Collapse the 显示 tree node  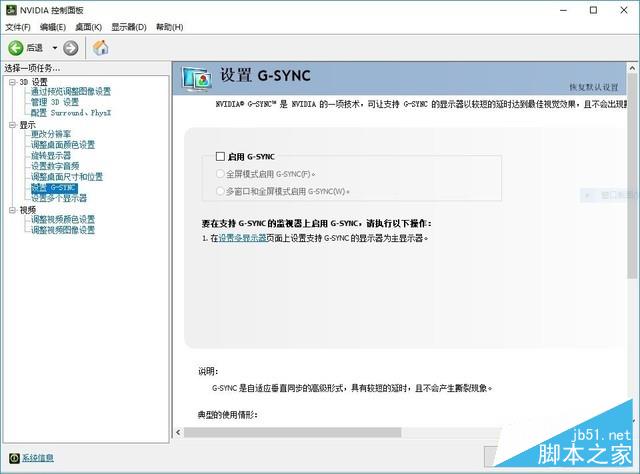click(12, 125)
